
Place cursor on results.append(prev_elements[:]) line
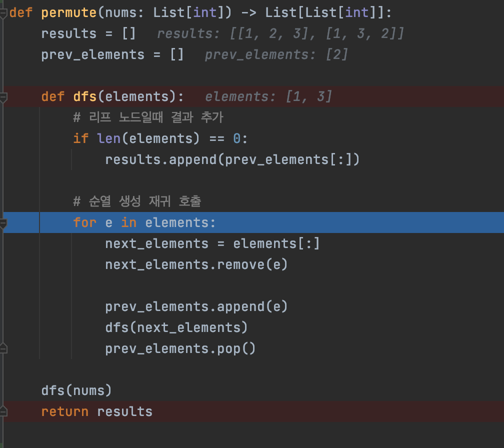click(232, 159)
